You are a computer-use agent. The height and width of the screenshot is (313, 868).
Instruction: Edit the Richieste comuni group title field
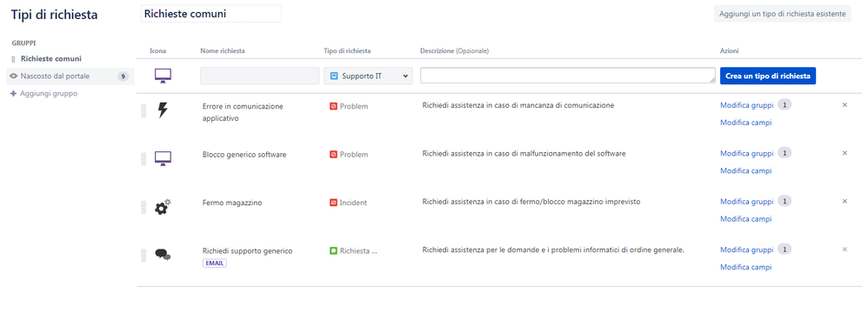210,14
